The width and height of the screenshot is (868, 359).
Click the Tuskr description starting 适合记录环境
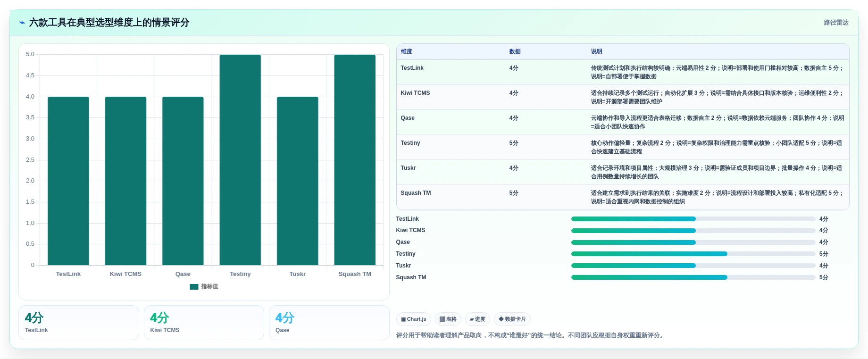717,172
